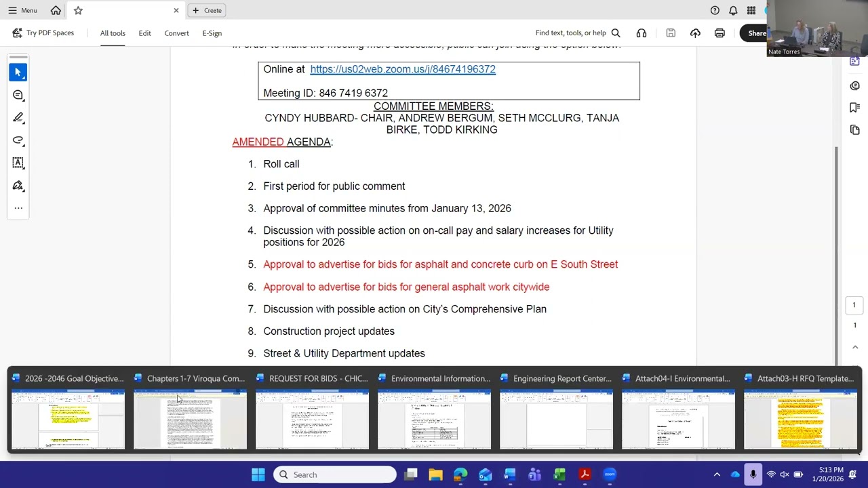Open the zoom.us meeting hyperlink

(x=403, y=69)
